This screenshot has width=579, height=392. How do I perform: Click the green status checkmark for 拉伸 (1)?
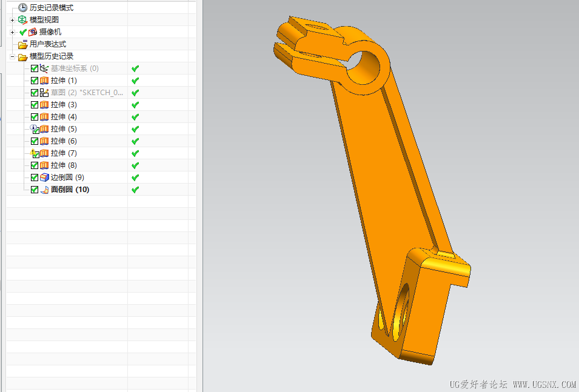tap(135, 81)
